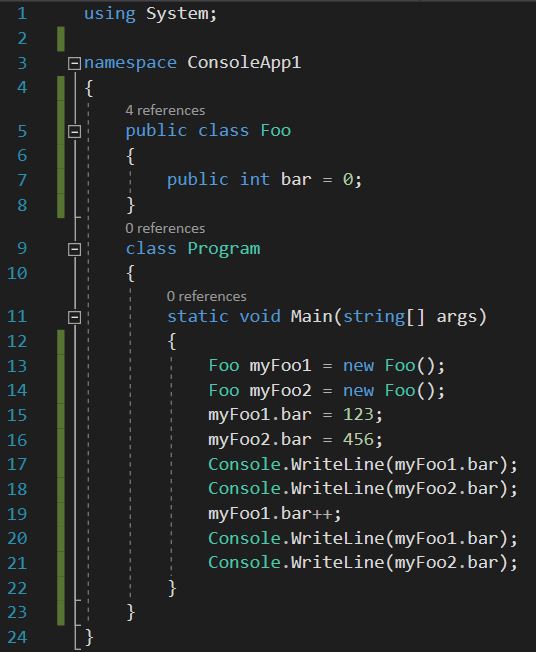
Task: Click the 'void' keyword on line 11
Action: pos(260,316)
